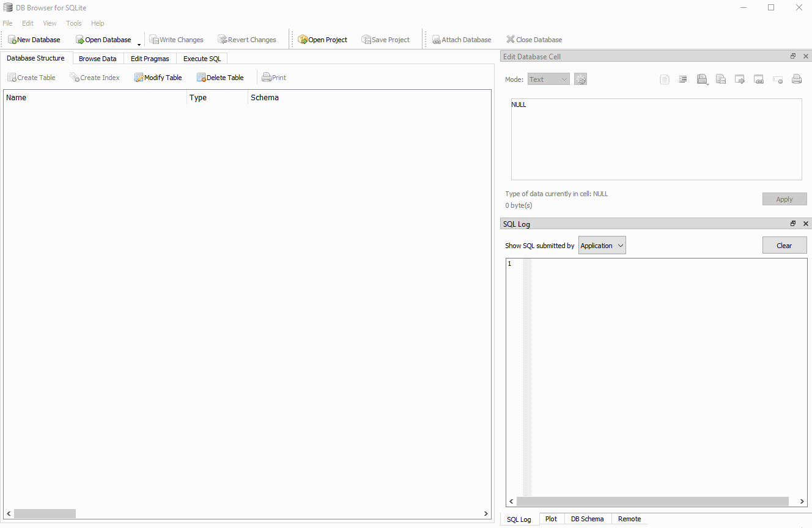Click the Create Table button
The height and width of the screenshot is (528, 812).
[x=31, y=78]
